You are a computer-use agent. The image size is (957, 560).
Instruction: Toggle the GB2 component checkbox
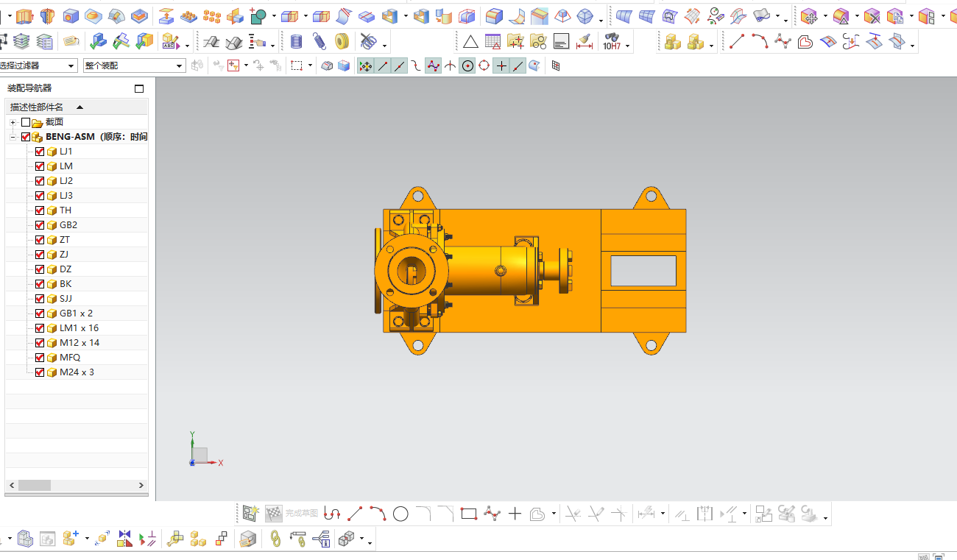tap(40, 225)
